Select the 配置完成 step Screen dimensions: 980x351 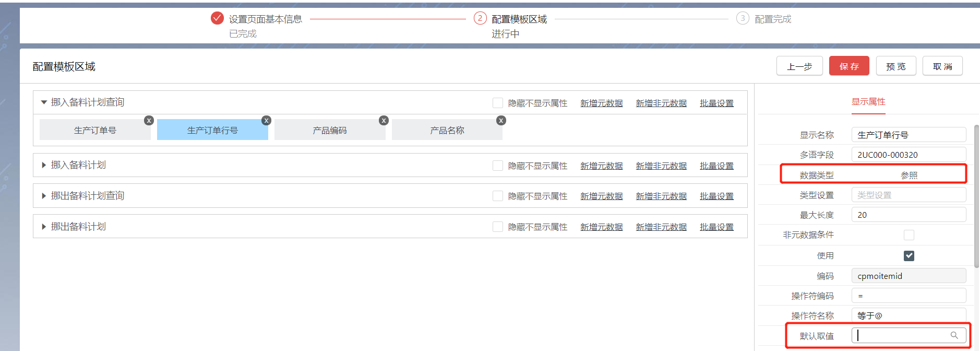(x=773, y=19)
